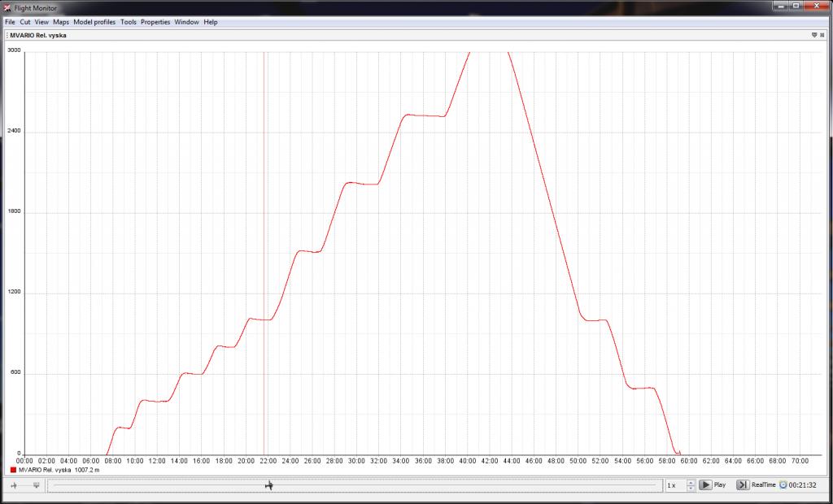Click the red MVARIO Rel. vyska legend swatch
Viewport: 833px width, 504px height.
point(13,470)
